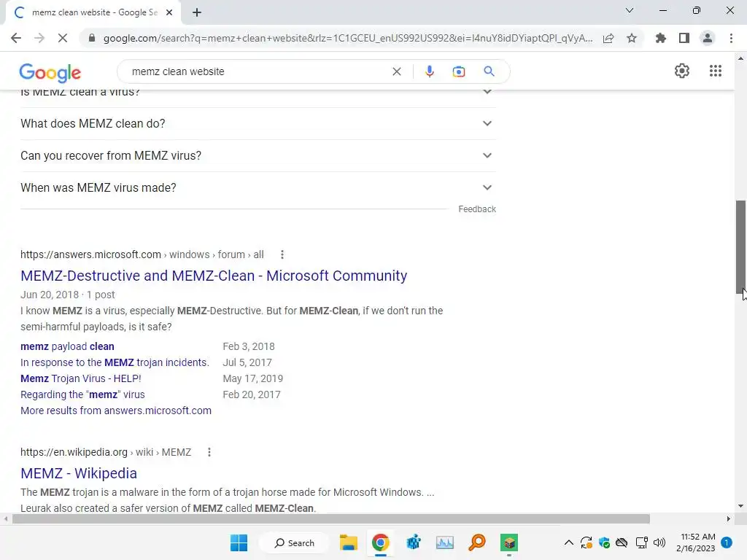Click the Feedback link
The width and height of the screenshot is (747, 560).
[477, 209]
